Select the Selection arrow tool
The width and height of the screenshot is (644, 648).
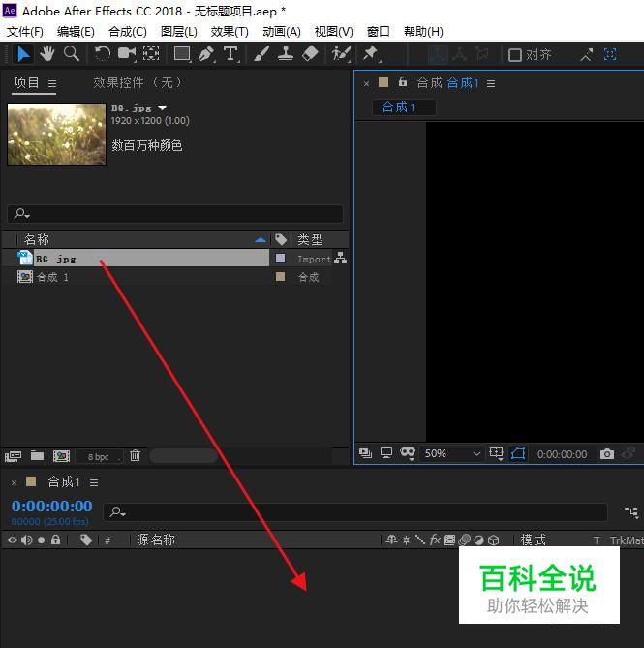pyautogui.click(x=22, y=54)
